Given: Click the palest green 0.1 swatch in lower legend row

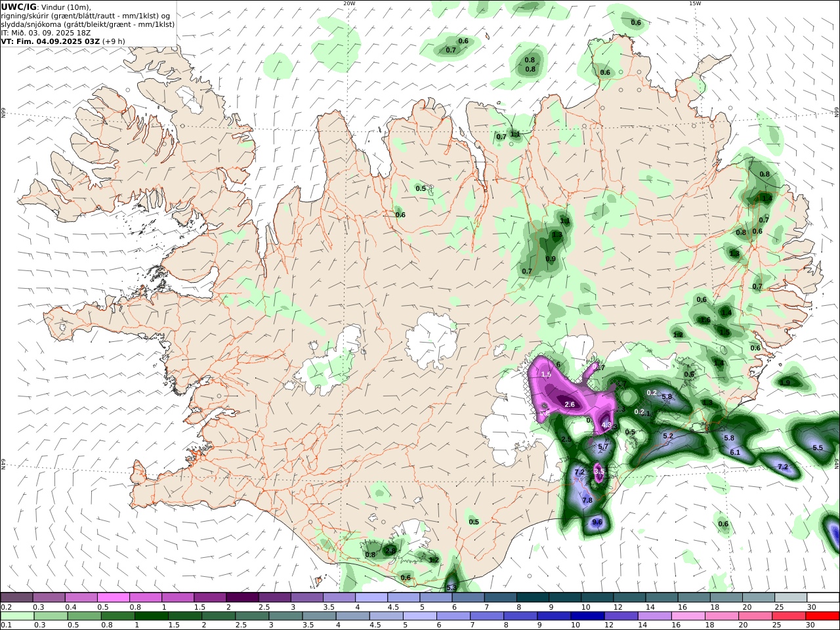Looking at the screenshot, I should point(18,616).
